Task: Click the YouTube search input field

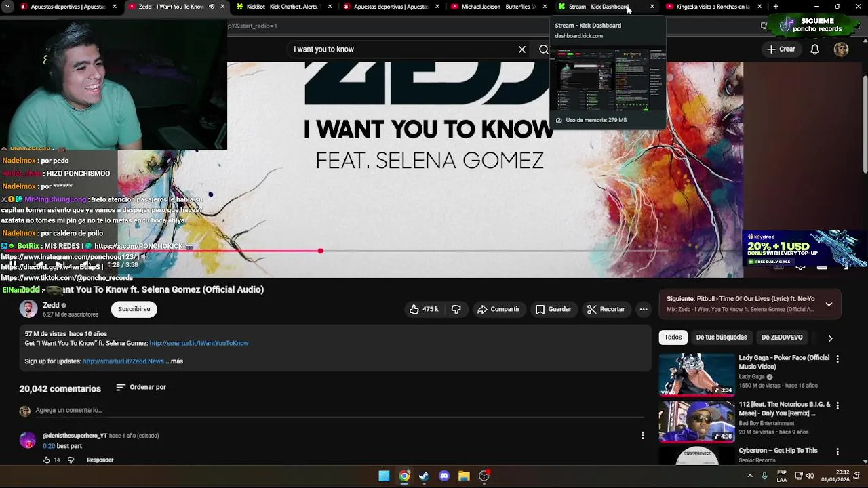Action: [x=403, y=49]
